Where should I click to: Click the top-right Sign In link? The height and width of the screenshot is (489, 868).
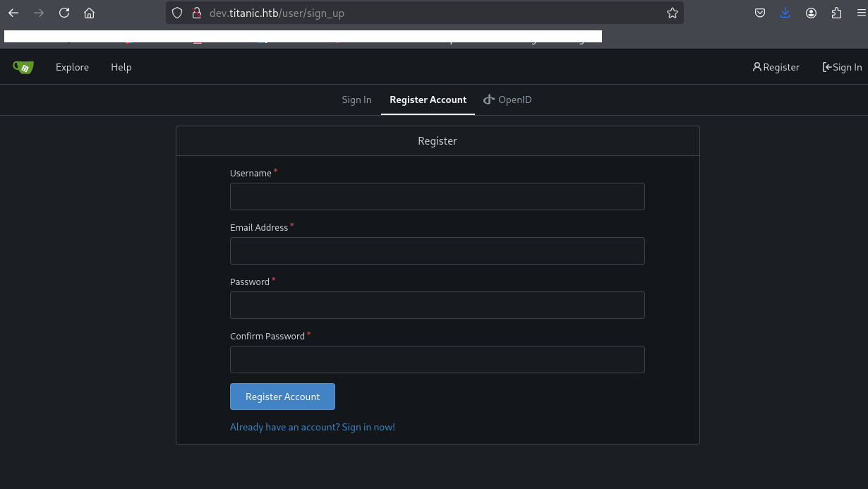coord(842,67)
